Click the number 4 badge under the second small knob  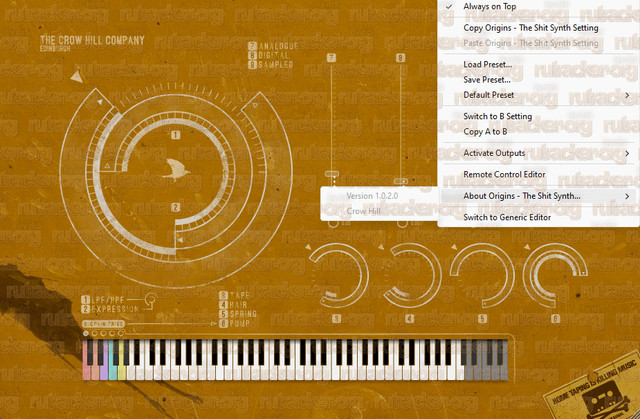click(x=409, y=319)
